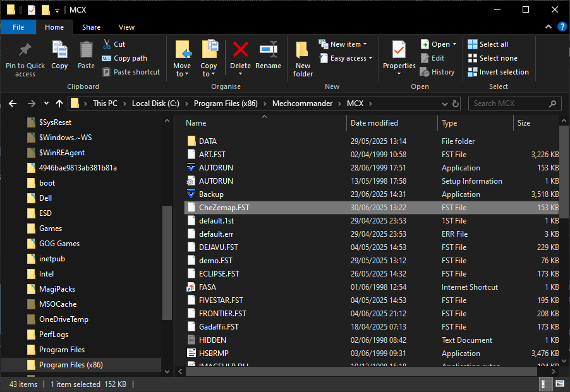Screen dimensions: 570x392
Task: Click the Copy icon in Clipboard group
Action: coord(59,50)
